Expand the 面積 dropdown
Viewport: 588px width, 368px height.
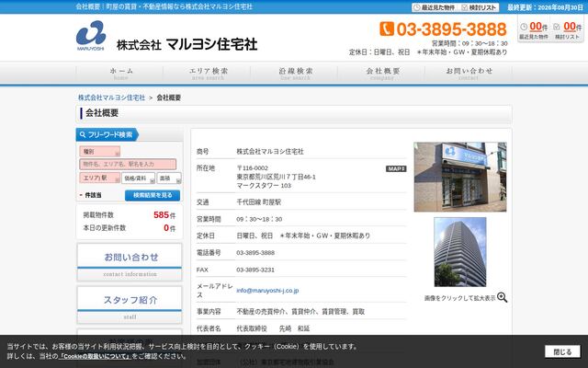click(x=169, y=178)
